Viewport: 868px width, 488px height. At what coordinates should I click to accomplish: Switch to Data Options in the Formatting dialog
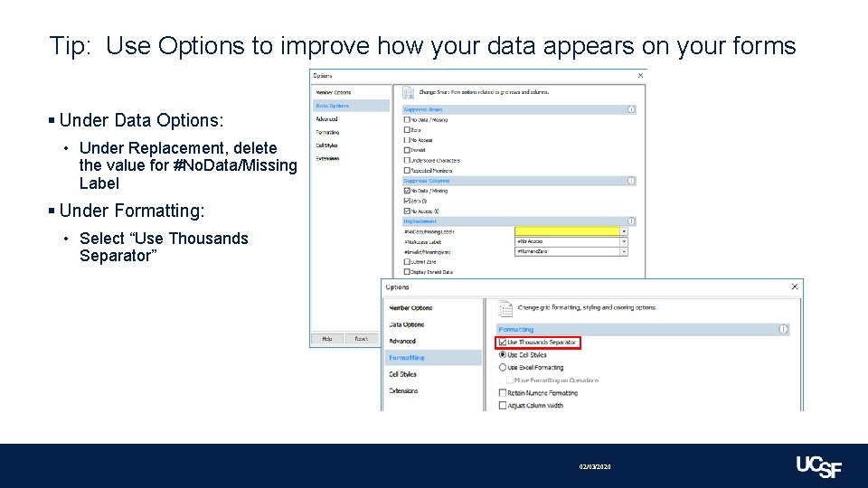(x=406, y=324)
